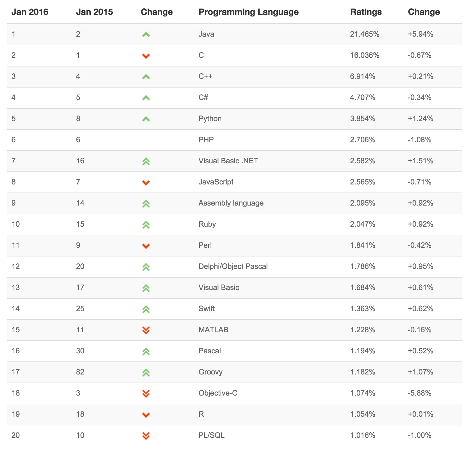Viewport: 476px width, 449px height.
Task: Click the red down arrow next to JavaScript
Action: (x=146, y=183)
